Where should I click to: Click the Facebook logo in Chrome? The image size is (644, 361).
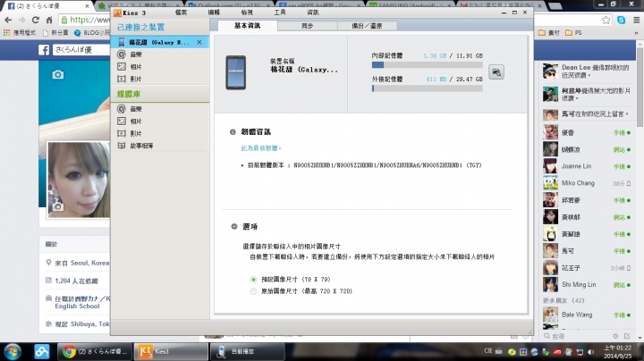click(44, 50)
